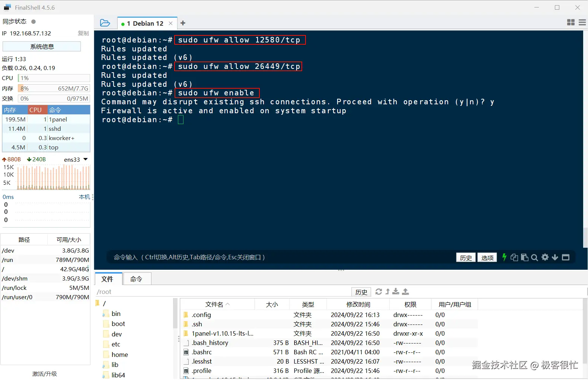This screenshot has height=380, width=588.
Task: Click the terminal down-arrow icon
Action: [555, 257]
